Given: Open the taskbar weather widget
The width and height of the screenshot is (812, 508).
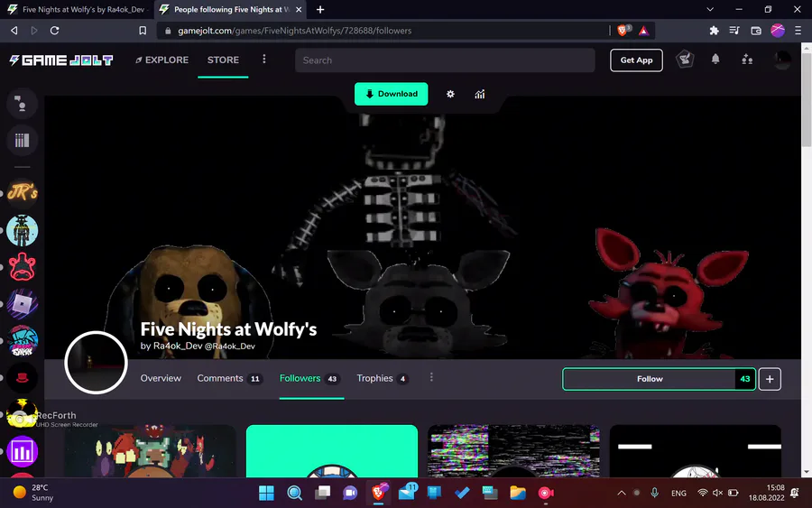Looking at the screenshot, I should tap(33, 493).
